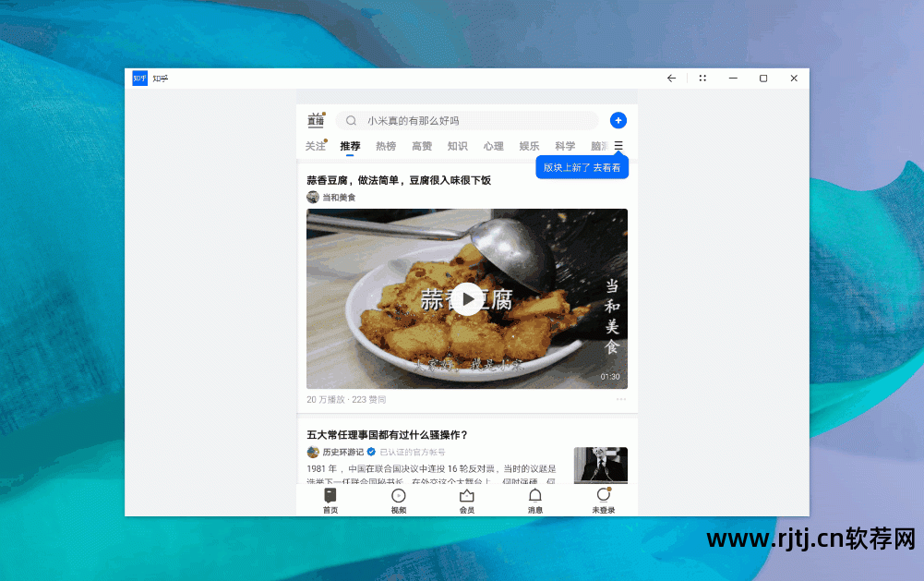Viewport: 924px width, 581px height.
Task: Click the 当和美食 avatar image
Action: click(313, 198)
